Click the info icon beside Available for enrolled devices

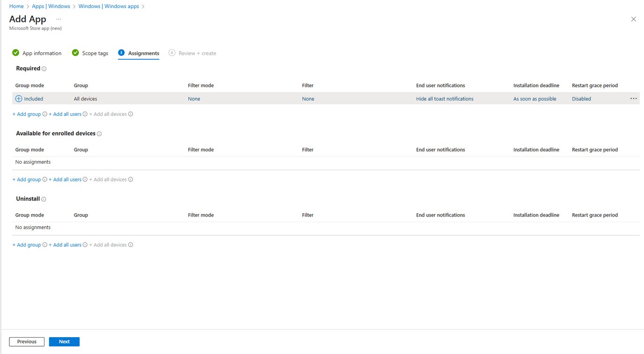pos(99,134)
